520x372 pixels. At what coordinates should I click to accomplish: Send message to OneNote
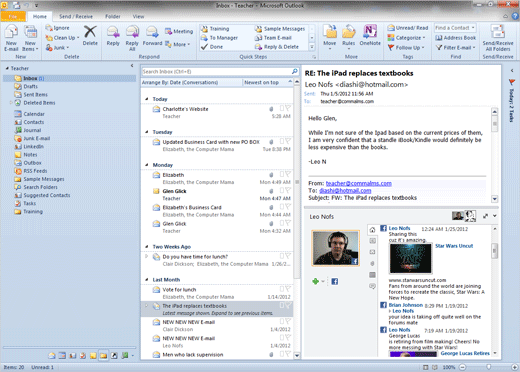coord(370,35)
